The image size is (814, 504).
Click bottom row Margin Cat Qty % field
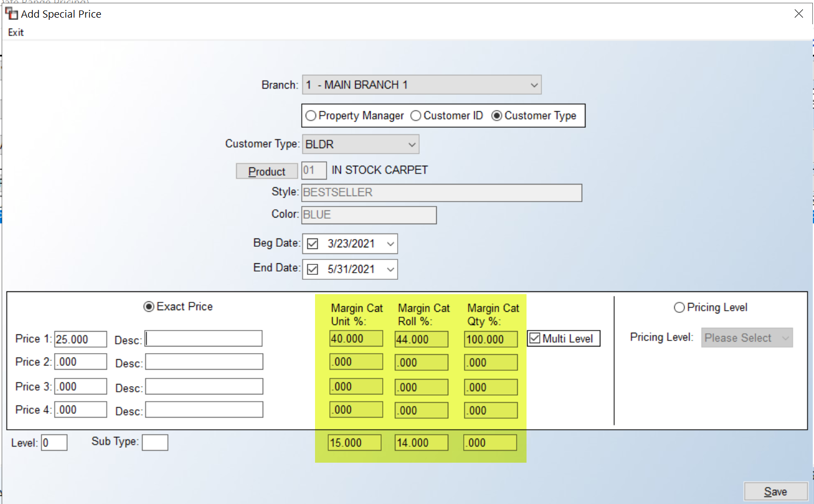coord(490,443)
